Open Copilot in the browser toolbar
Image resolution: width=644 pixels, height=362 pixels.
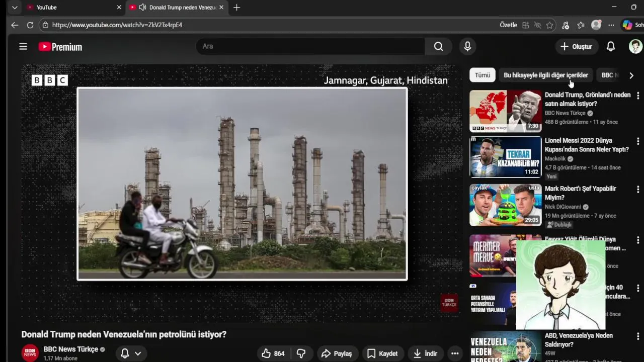[627, 25]
